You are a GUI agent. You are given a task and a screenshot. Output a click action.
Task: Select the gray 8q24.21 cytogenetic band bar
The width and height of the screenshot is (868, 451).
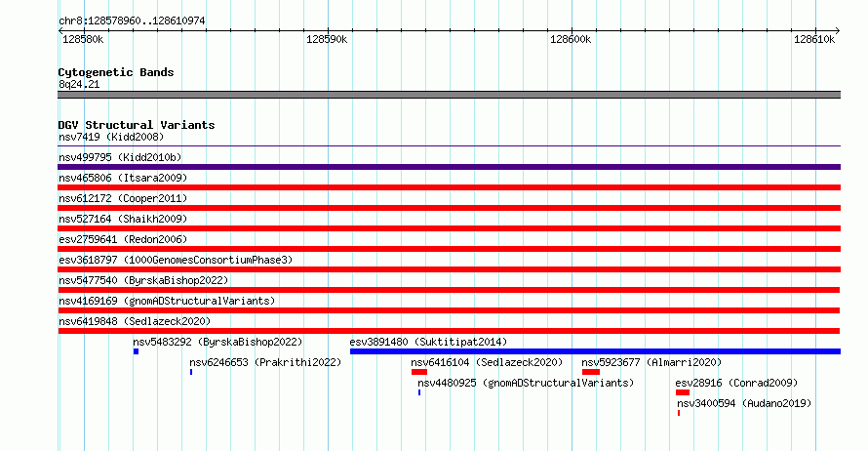coord(449,95)
